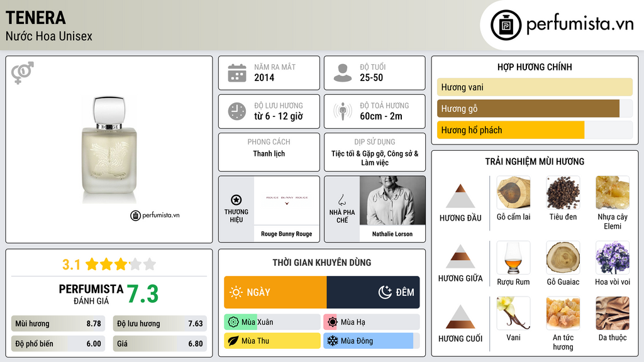Click the Nathalie Lorson portrait photo

coord(392,200)
